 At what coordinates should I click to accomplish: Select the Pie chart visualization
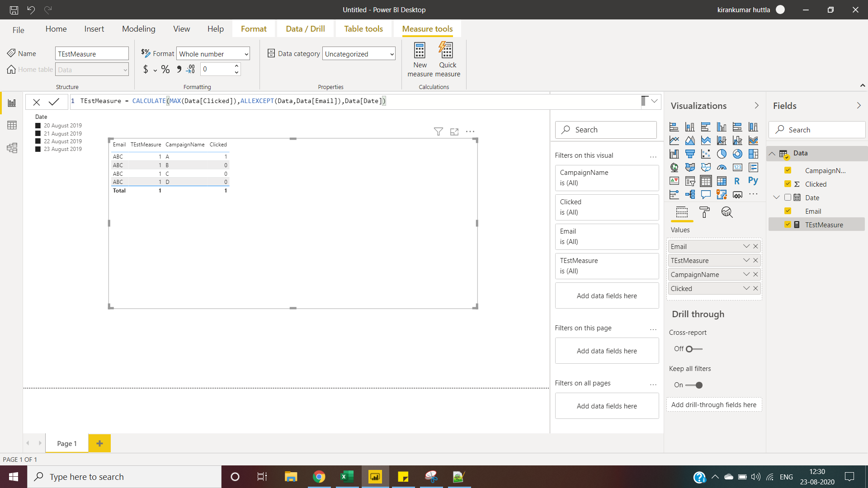pos(722,154)
